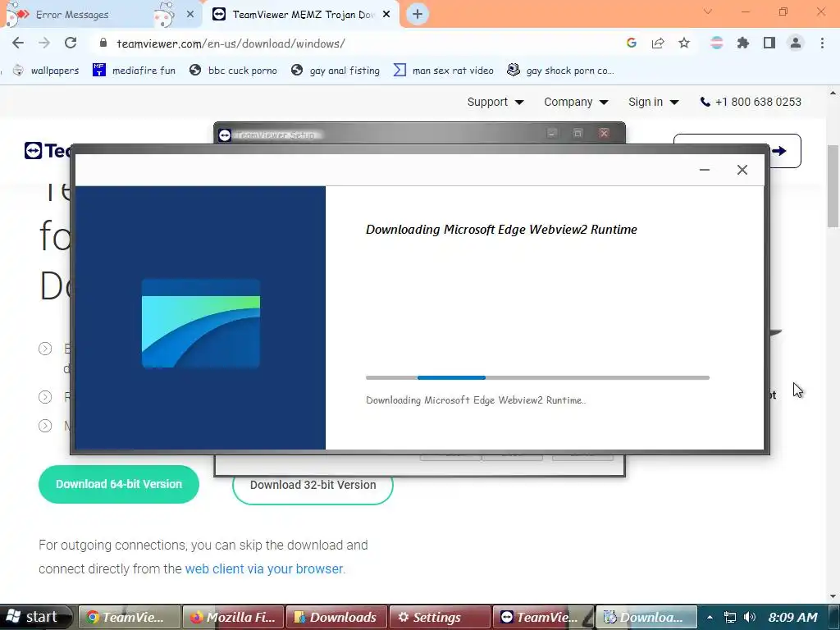Click the address bar URL field

[354, 43]
